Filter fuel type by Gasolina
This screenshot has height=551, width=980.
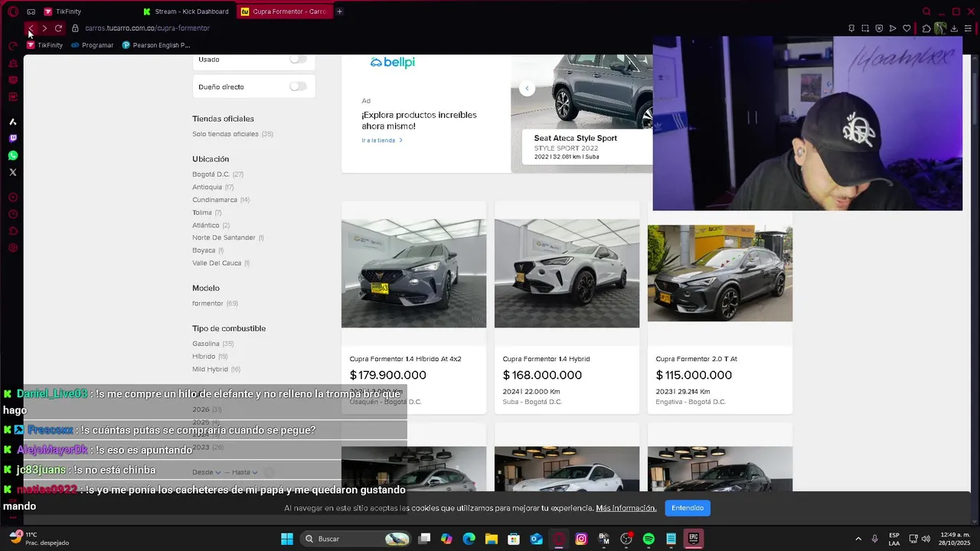[x=213, y=344]
